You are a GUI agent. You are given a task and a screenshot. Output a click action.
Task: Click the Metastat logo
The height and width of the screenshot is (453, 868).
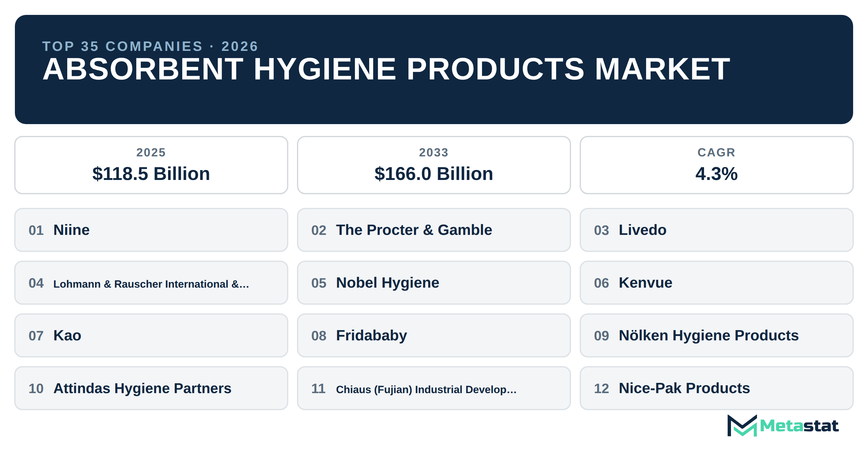(x=782, y=425)
